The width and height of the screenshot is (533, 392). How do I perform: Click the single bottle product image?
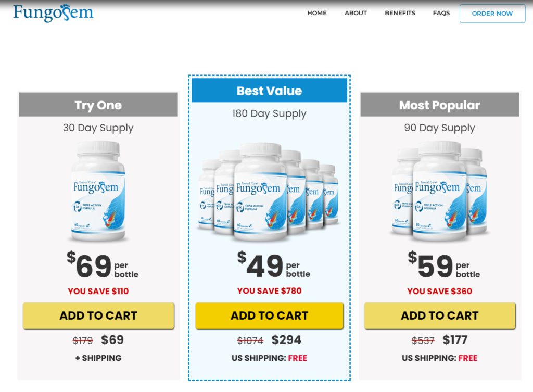coord(98,192)
